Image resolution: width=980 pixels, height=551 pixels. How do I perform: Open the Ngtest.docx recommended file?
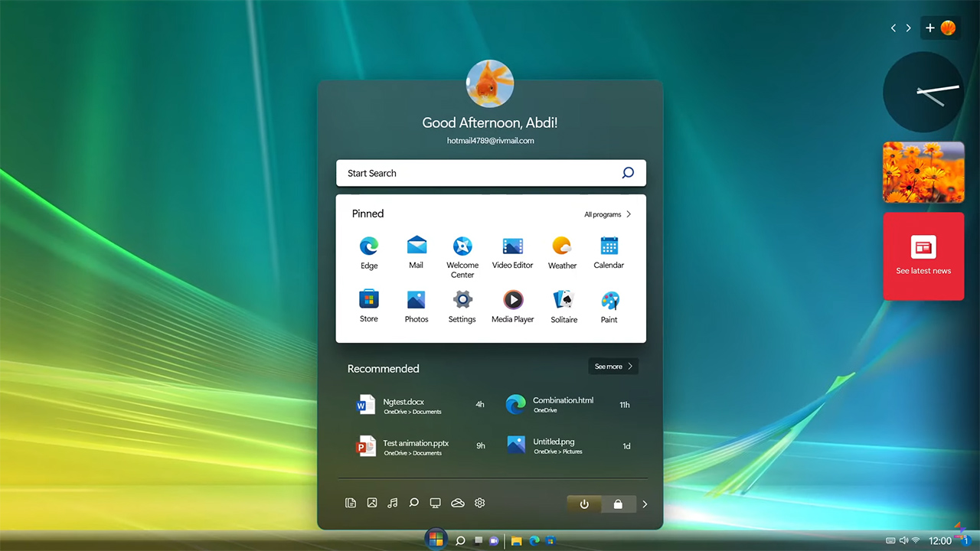point(403,405)
